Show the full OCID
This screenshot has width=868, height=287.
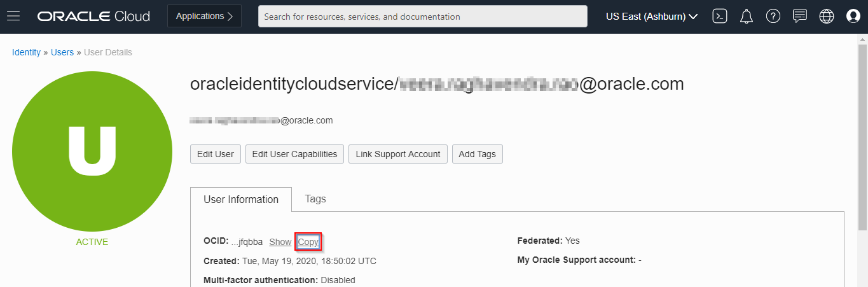[x=280, y=242]
